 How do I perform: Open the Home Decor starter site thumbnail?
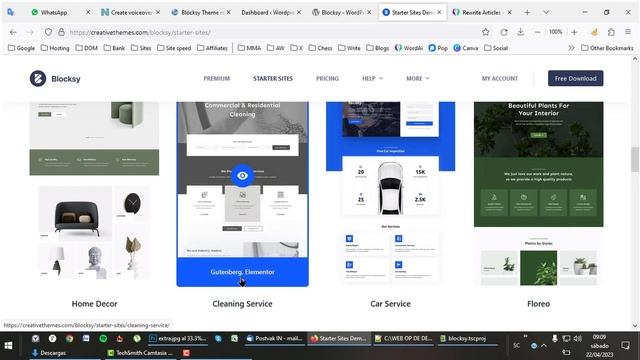[94, 192]
